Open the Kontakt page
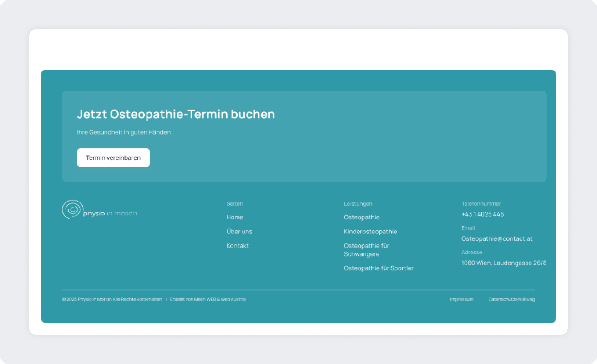This screenshot has height=364, width=597. point(238,245)
